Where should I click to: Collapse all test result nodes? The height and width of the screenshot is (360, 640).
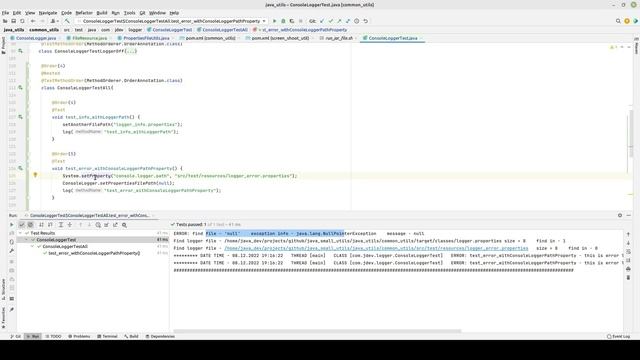click(69, 224)
